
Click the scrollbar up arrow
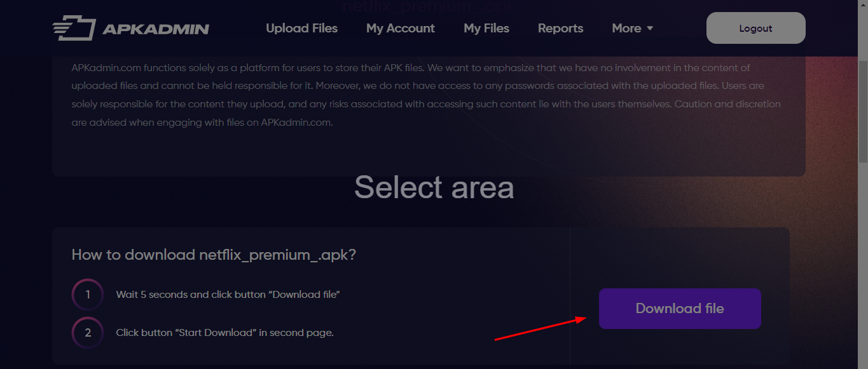pos(863,4)
